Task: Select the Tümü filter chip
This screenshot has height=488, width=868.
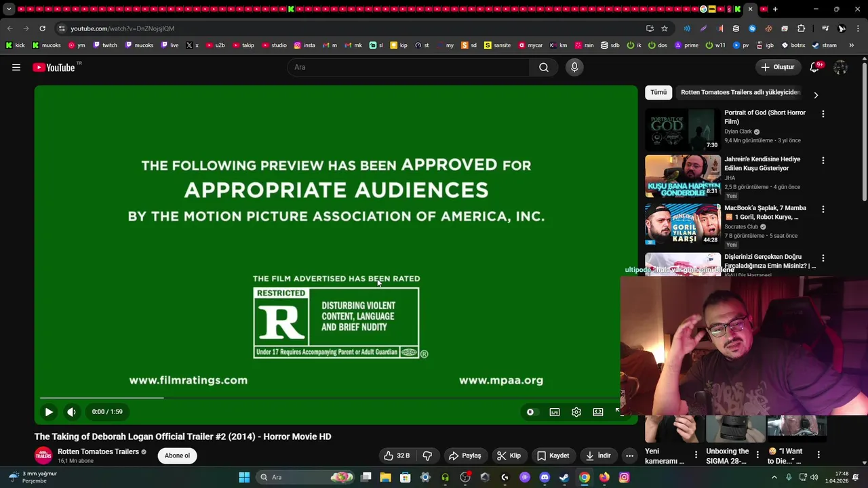Action: [658, 92]
